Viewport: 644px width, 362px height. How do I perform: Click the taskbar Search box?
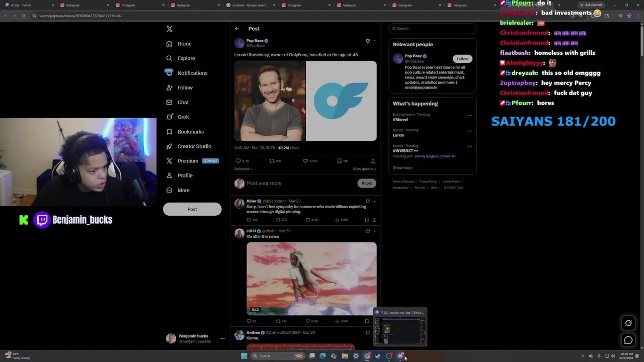click(x=278, y=356)
